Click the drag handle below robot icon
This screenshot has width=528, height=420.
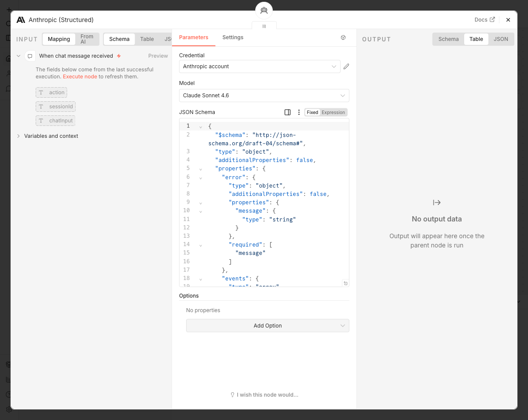[x=264, y=26]
